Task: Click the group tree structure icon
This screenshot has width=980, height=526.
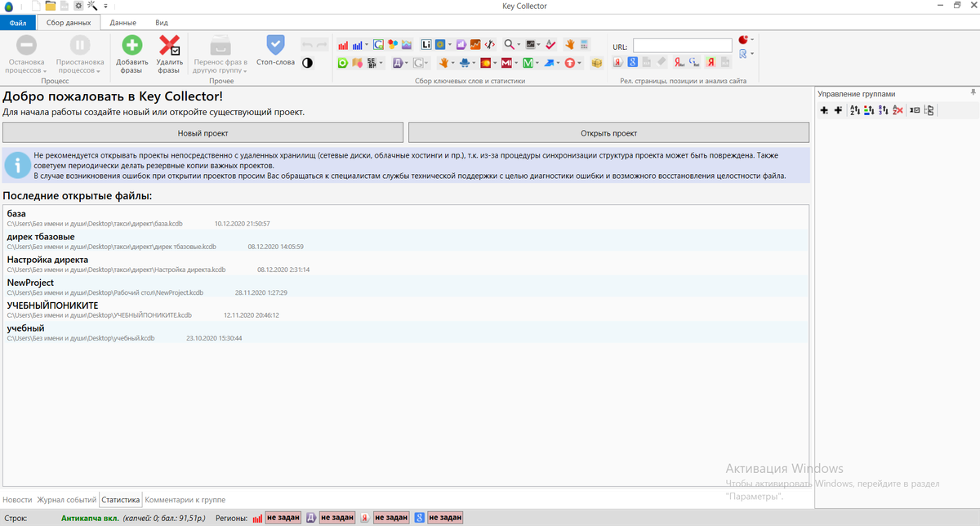Action: click(x=929, y=110)
